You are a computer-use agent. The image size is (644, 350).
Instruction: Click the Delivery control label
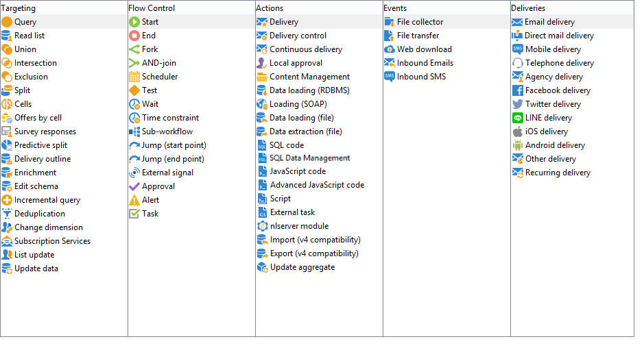click(x=298, y=36)
